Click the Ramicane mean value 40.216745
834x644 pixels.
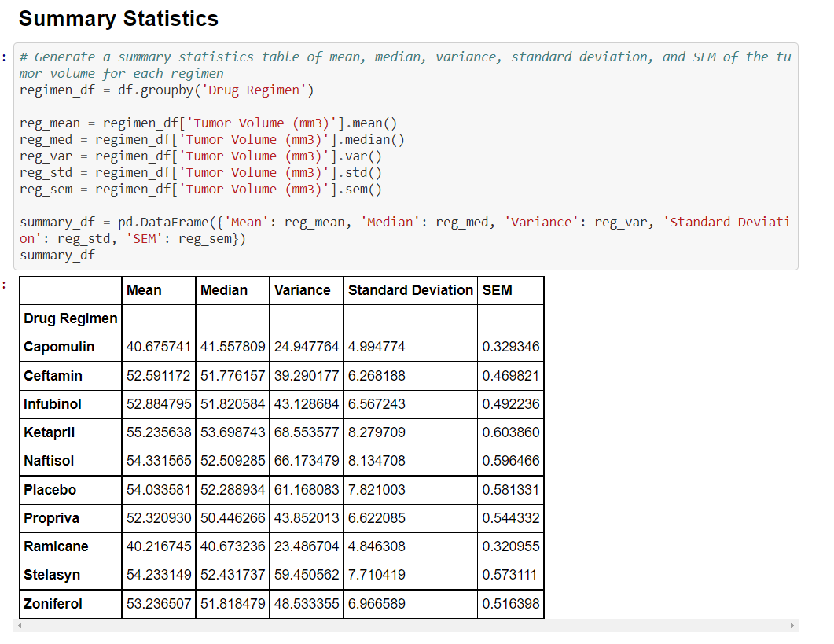pos(157,546)
